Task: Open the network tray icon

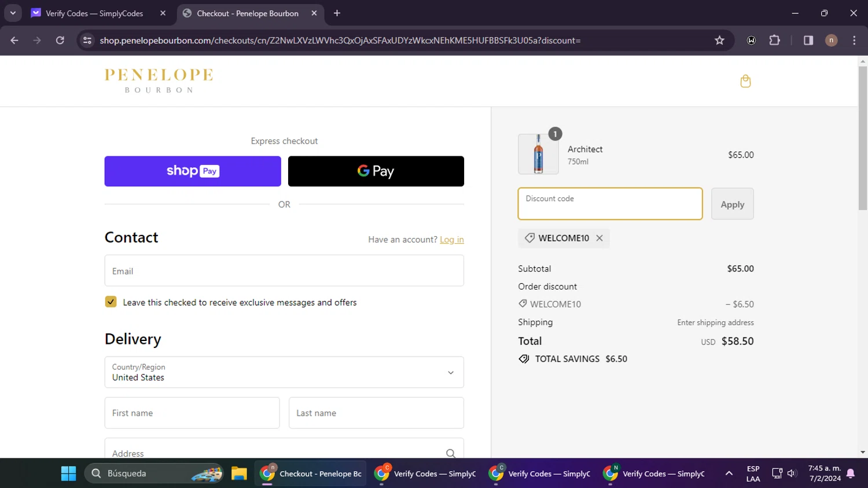Action: click(777, 474)
